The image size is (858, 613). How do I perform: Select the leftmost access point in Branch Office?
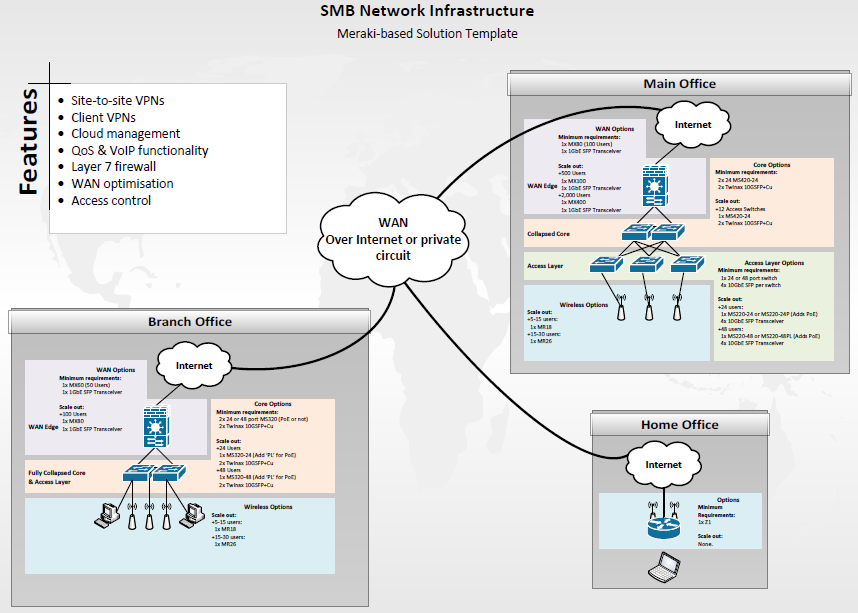pyautogui.click(x=132, y=516)
